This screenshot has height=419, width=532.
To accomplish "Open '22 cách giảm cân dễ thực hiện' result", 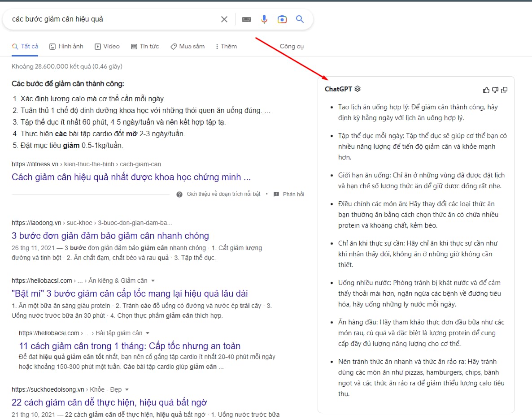I will click(x=109, y=402).
